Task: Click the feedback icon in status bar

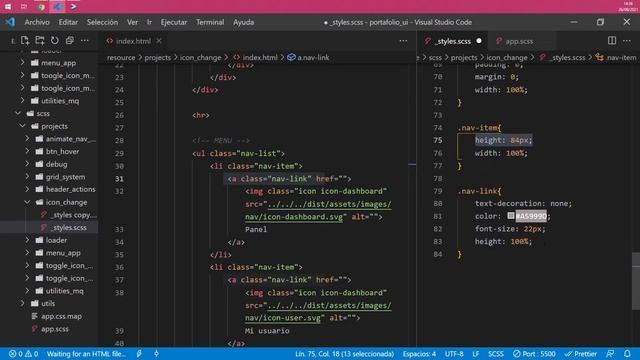Action: pos(610,354)
